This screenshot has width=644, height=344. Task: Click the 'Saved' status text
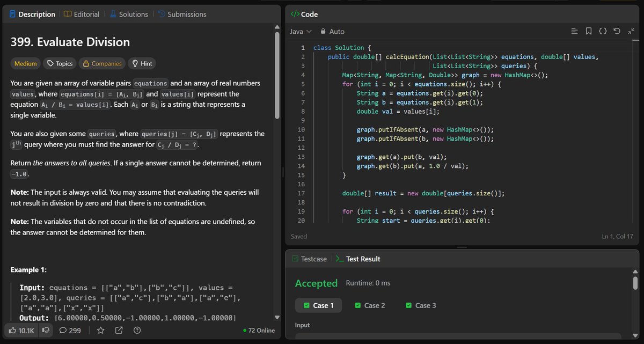[x=299, y=236]
